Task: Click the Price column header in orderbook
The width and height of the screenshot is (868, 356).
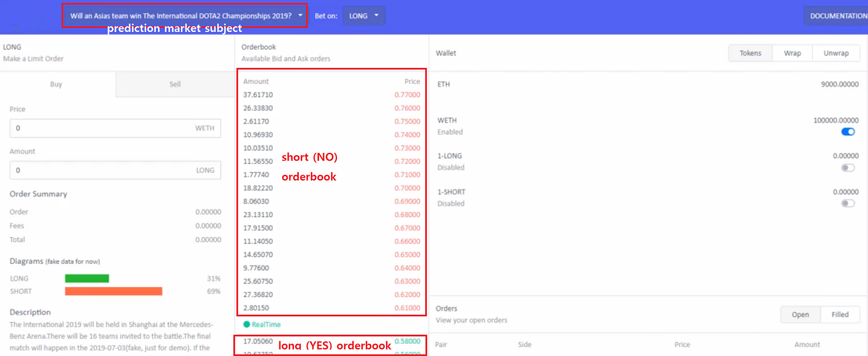Action: click(x=412, y=81)
